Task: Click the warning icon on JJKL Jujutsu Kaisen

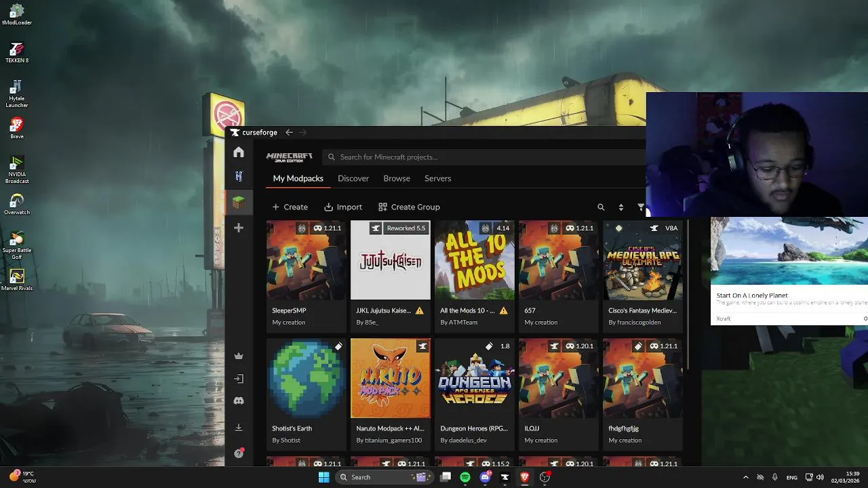Action: point(419,310)
